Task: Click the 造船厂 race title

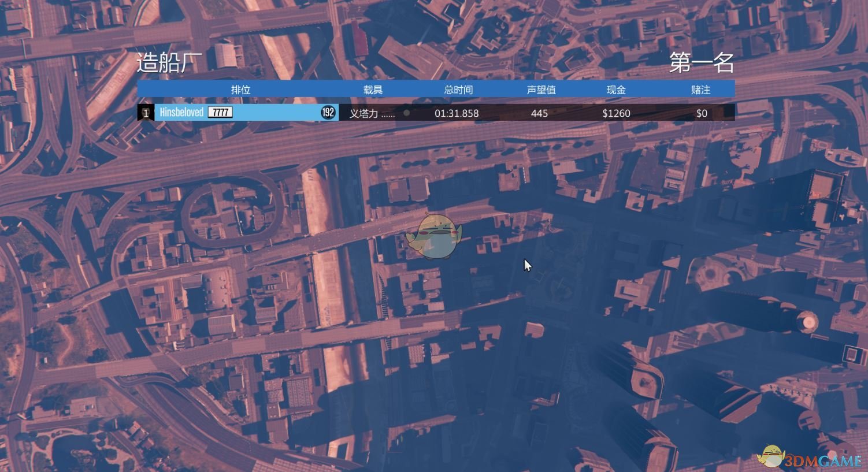Action: coord(169,63)
